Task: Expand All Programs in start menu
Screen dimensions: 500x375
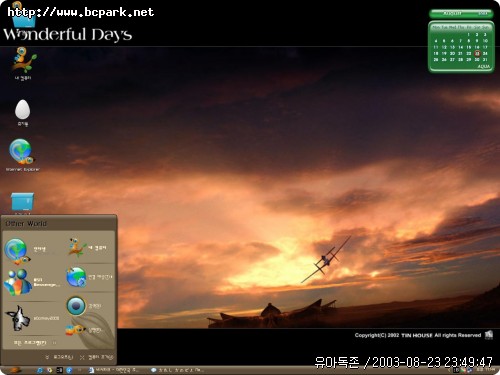Action: pyautogui.click(x=35, y=343)
